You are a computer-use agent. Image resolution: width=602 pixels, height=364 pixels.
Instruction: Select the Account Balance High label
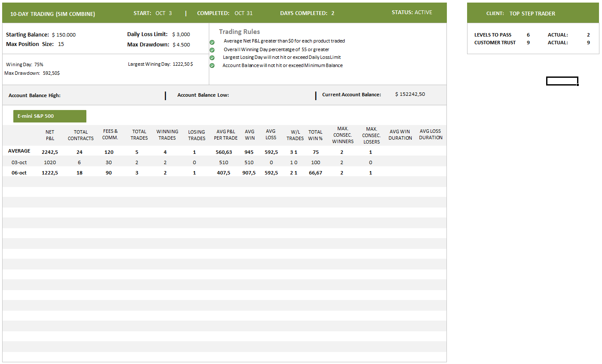click(x=34, y=95)
